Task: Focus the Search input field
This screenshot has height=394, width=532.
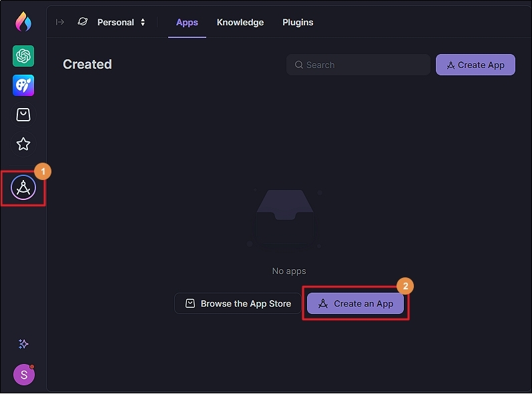Action: tap(358, 65)
